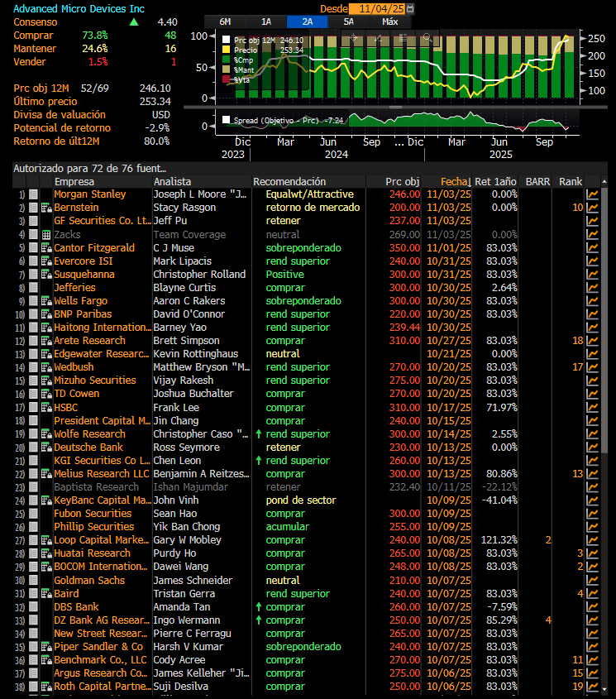This screenshot has width=616, height=699.
Task: Sort by Fecha column header
Action: [x=456, y=182]
